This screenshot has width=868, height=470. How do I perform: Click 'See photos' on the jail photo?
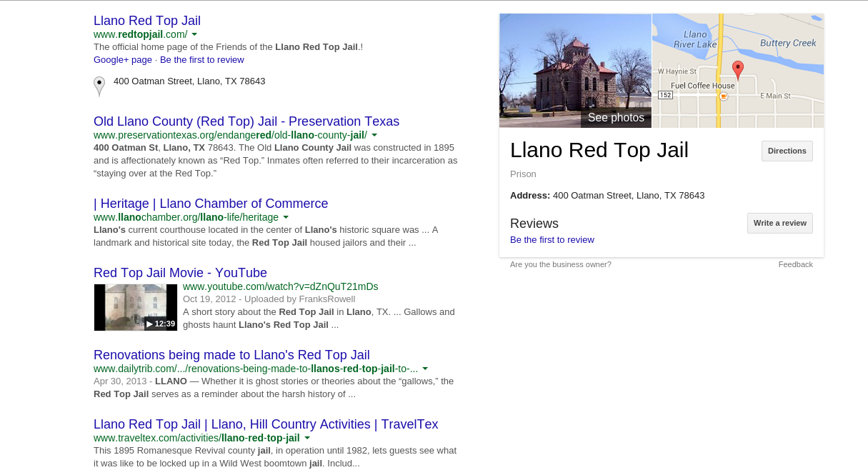pyautogui.click(x=616, y=118)
